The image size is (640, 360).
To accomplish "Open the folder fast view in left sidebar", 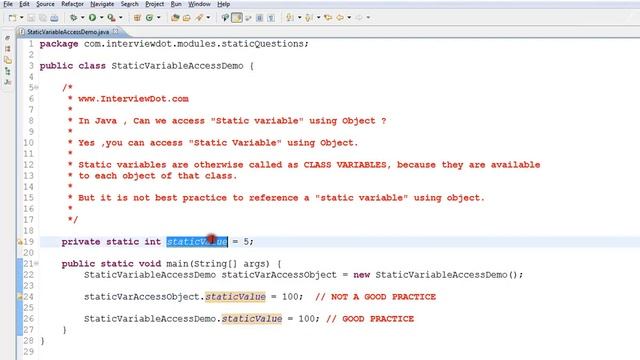I will click(7, 60).
